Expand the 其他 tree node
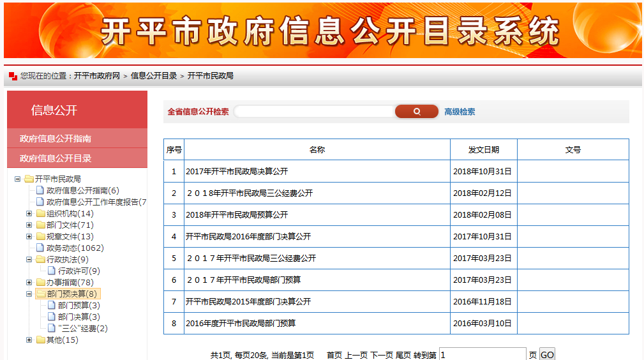 click(29, 340)
